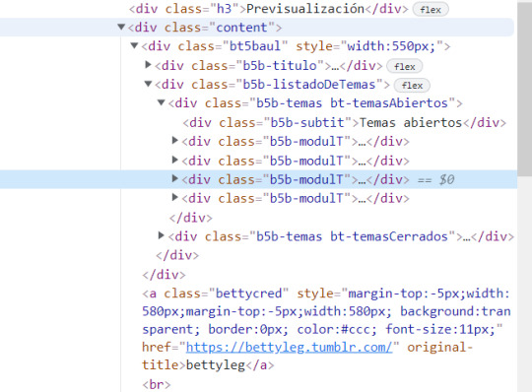Select the bettycred anchor element
532x392 pixels.
point(326,329)
